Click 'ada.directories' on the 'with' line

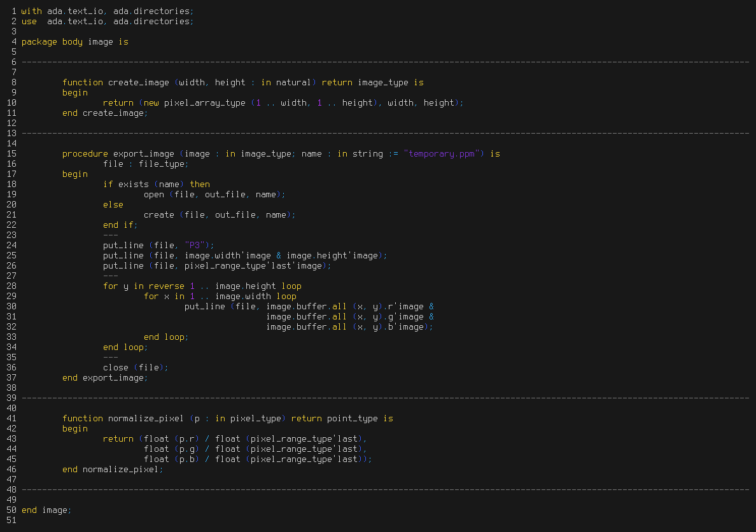point(151,11)
